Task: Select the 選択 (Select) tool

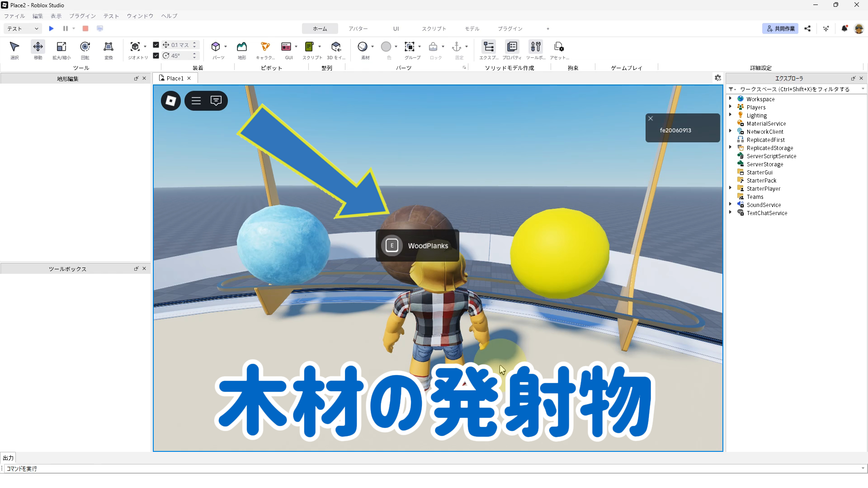Action: pos(14,47)
